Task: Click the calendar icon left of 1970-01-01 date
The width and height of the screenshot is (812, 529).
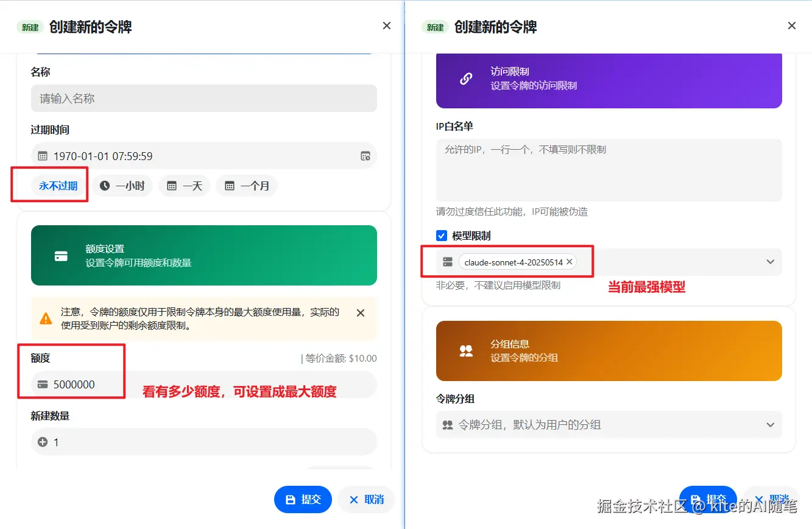Action: pyautogui.click(x=43, y=156)
